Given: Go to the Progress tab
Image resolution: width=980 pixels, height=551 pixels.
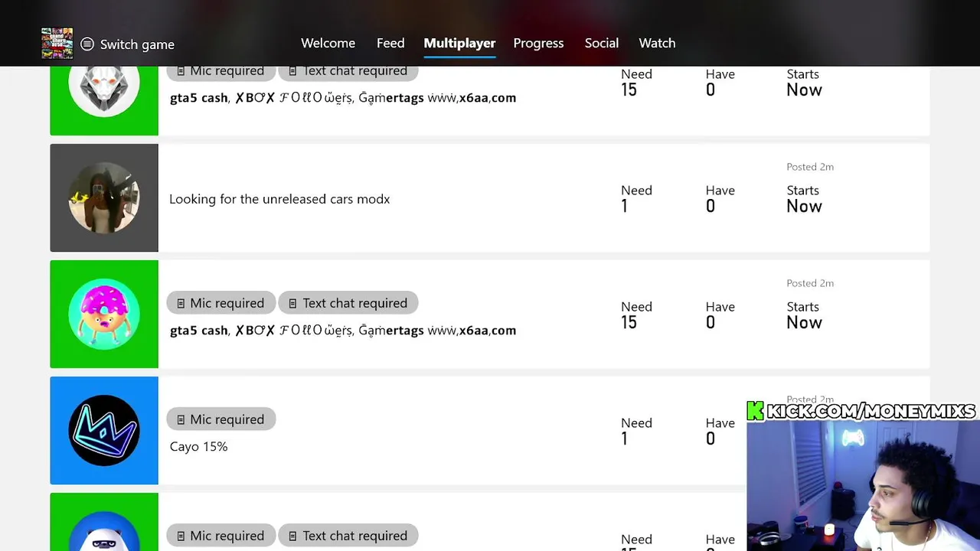Looking at the screenshot, I should 538,44.
